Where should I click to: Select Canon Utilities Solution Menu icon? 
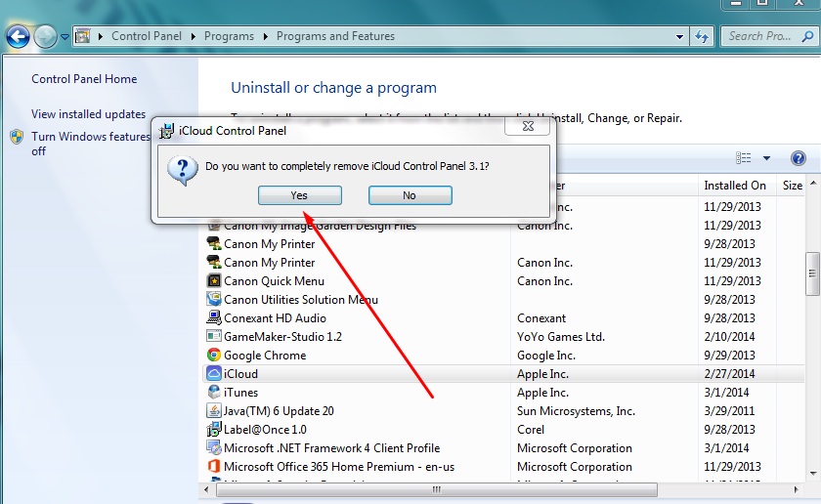click(x=214, y=299)
